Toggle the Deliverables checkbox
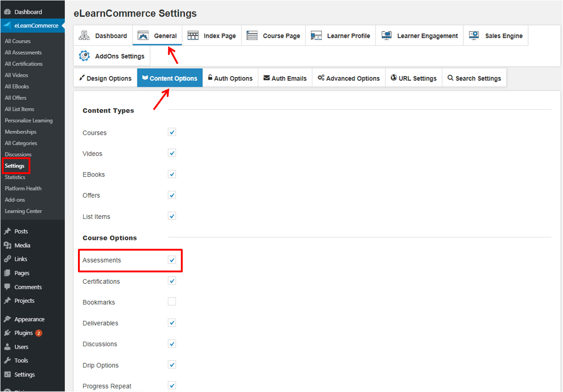This screenshot has width=563, height=392. click(x=172, y=323)
